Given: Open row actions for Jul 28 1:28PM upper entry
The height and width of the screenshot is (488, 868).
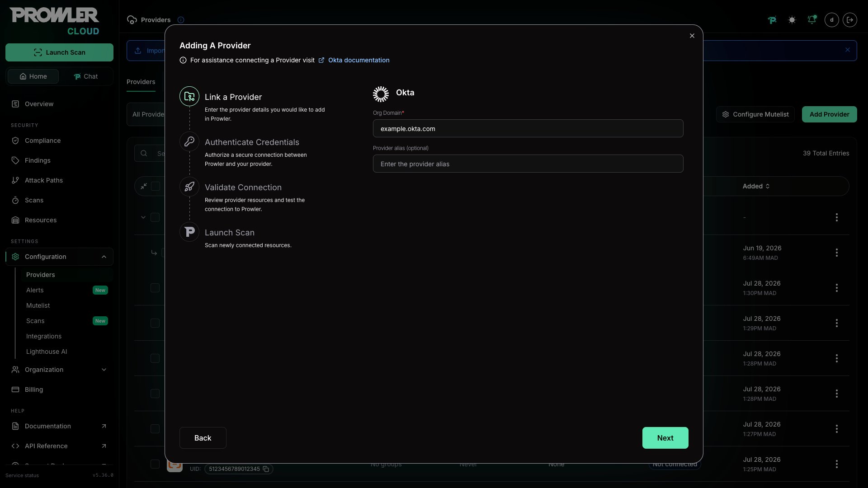Looking at the screenshot, I should click(837, 358).
